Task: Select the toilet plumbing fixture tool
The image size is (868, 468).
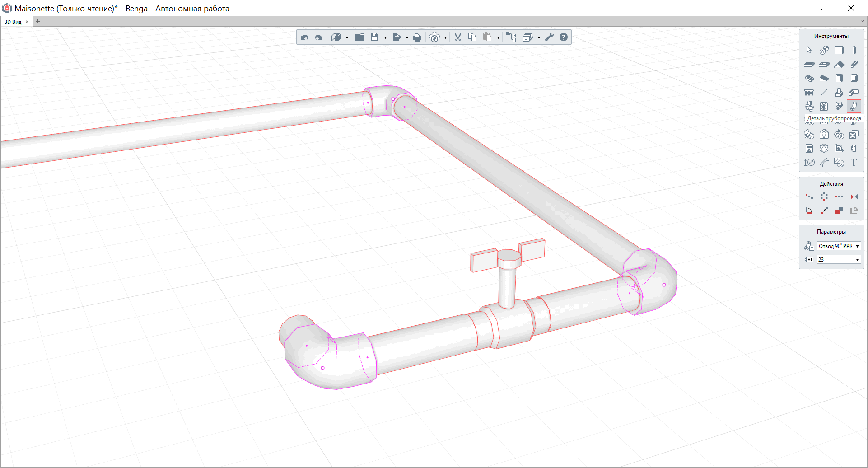Action: (809, 106)
